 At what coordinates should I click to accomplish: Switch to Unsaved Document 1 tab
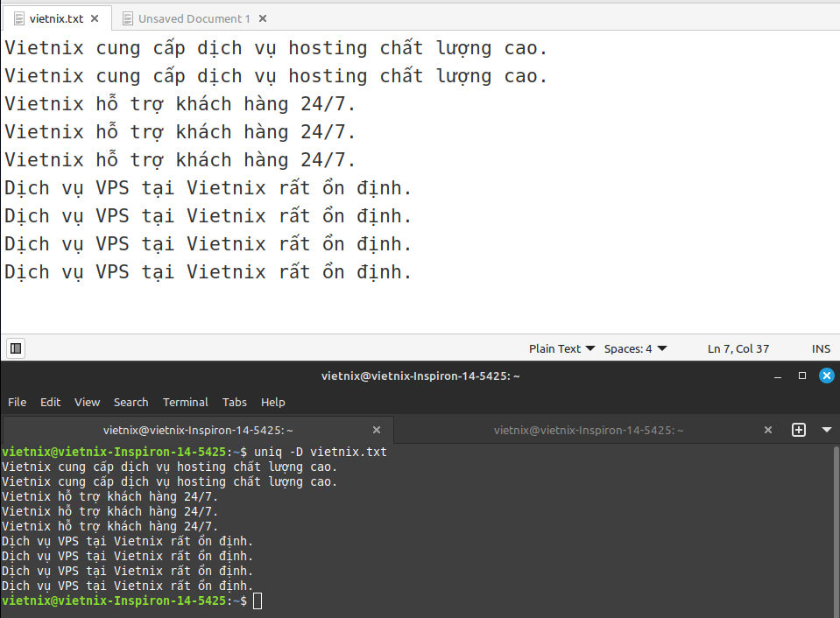pos(194,18)
